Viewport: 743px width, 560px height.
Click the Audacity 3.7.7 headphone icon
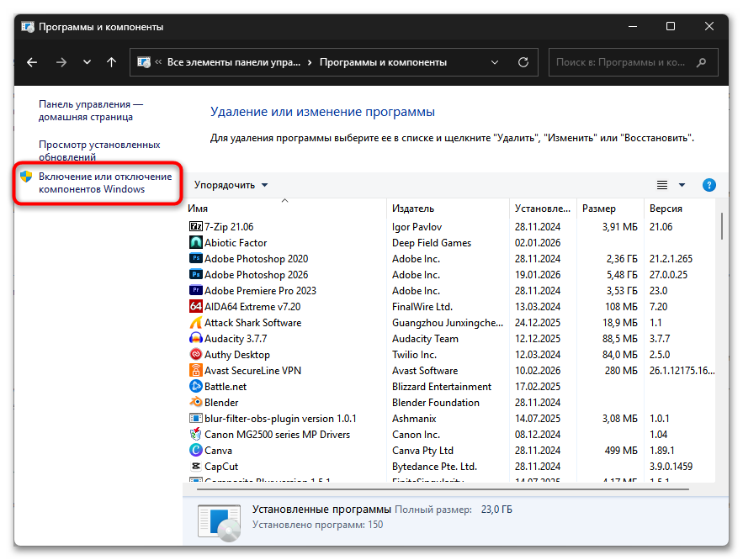pyautogui.click(x=196, y=339)
